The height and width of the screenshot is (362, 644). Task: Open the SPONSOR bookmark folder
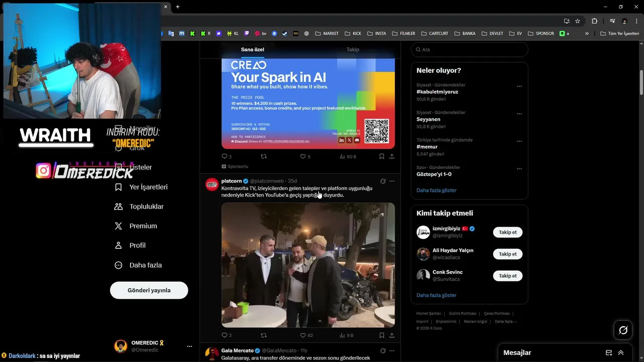[x=541, y=34]
